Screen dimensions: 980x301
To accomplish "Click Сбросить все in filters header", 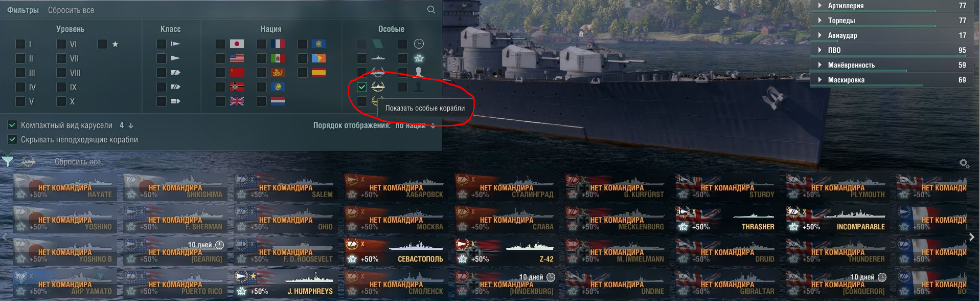I will (x=71, y=10).
